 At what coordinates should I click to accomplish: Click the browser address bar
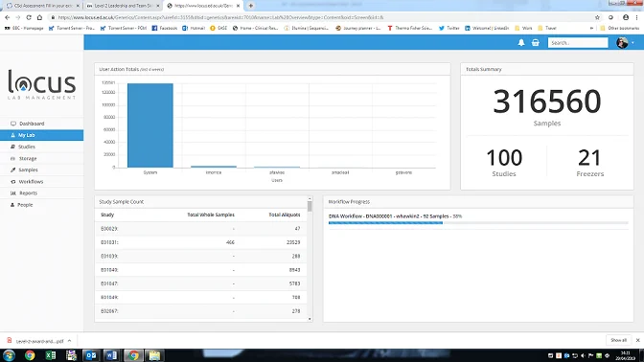click(x=320, y=17)
